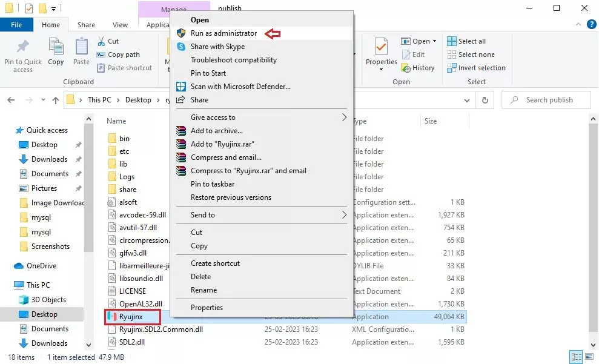The image size is (599, 364).
Task: Switch to large icons view layout
Action: click(589, 357)
